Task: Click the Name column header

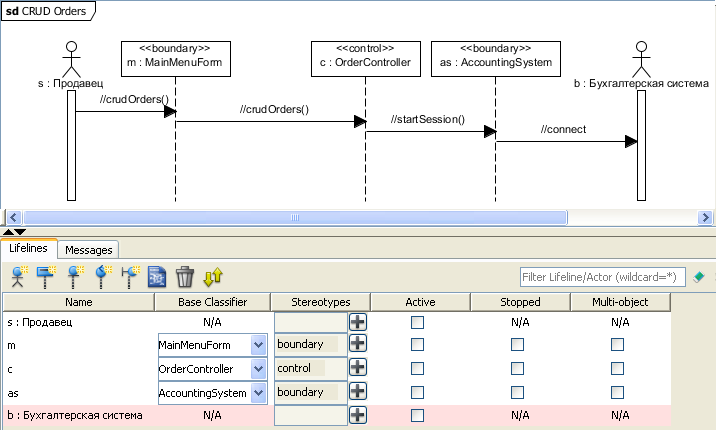Action: pyautogui.click(x=79, y=302)
